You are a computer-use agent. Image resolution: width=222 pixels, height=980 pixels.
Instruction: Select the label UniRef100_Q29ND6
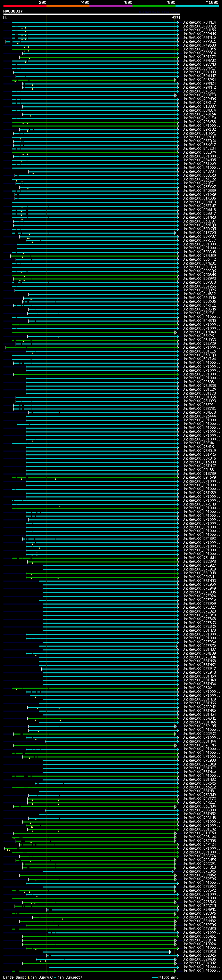(199, 99)
